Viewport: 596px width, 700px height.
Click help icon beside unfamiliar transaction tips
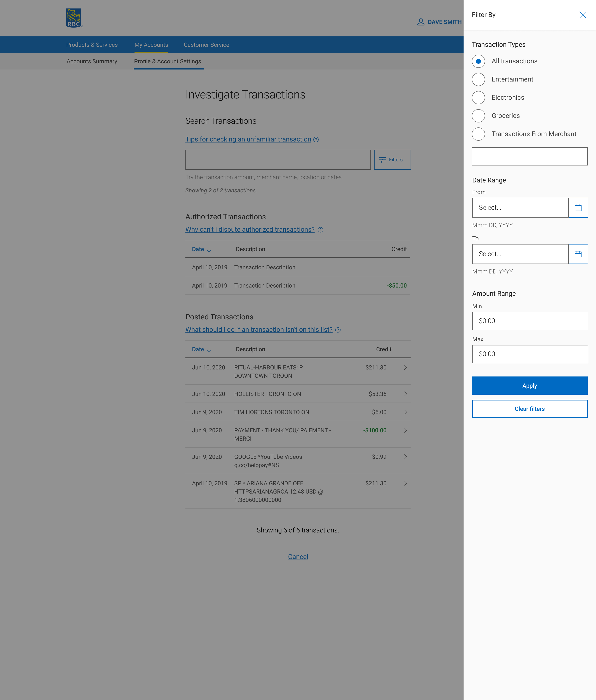pyautogui.click(x=316, y=139)
